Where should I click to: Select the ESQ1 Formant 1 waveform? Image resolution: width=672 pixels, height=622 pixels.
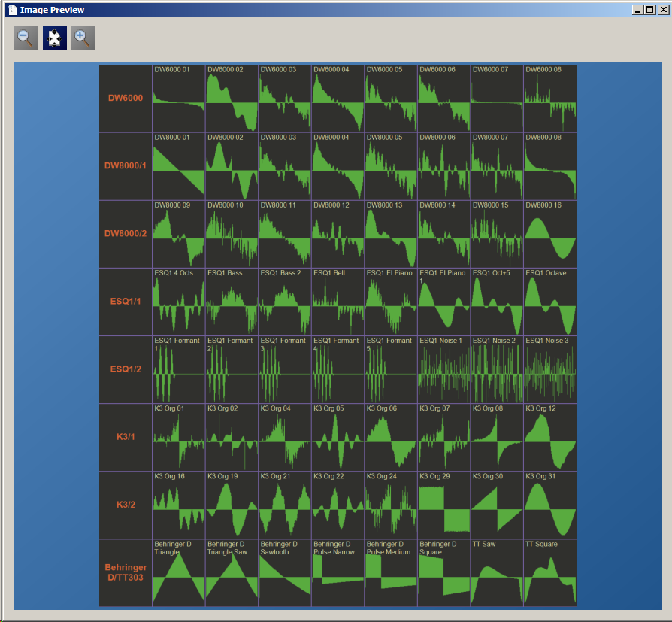click(179, 369)
